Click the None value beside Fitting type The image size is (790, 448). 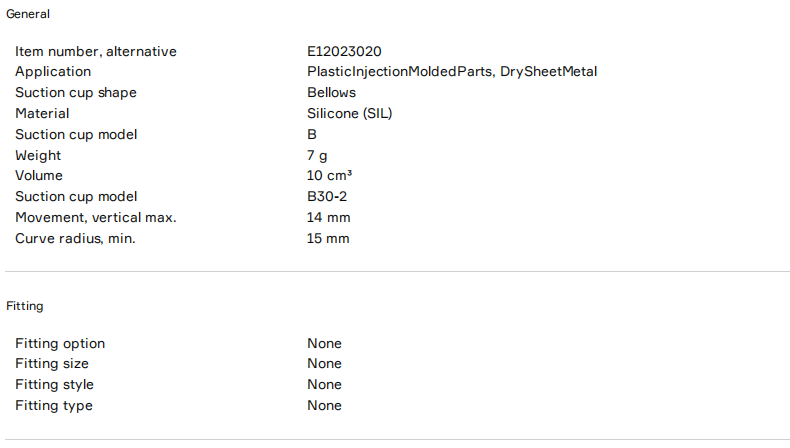(x=324, y=405)
